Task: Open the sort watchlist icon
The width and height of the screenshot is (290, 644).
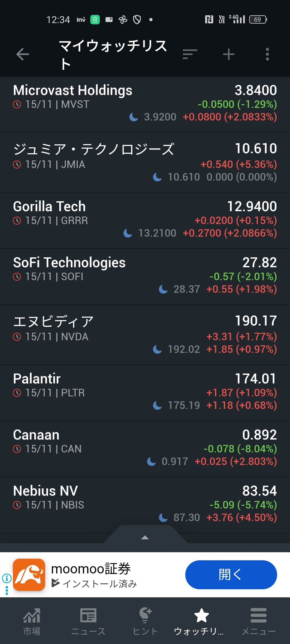Action: [x=190, y=54]
